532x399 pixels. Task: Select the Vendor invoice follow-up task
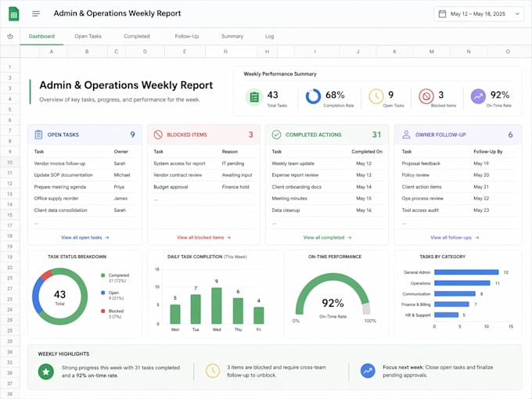(59, 164)
